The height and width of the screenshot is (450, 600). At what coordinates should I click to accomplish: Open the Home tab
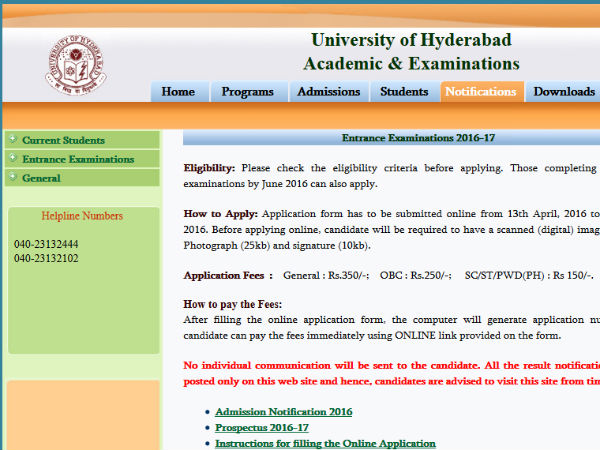coord(178,92)
